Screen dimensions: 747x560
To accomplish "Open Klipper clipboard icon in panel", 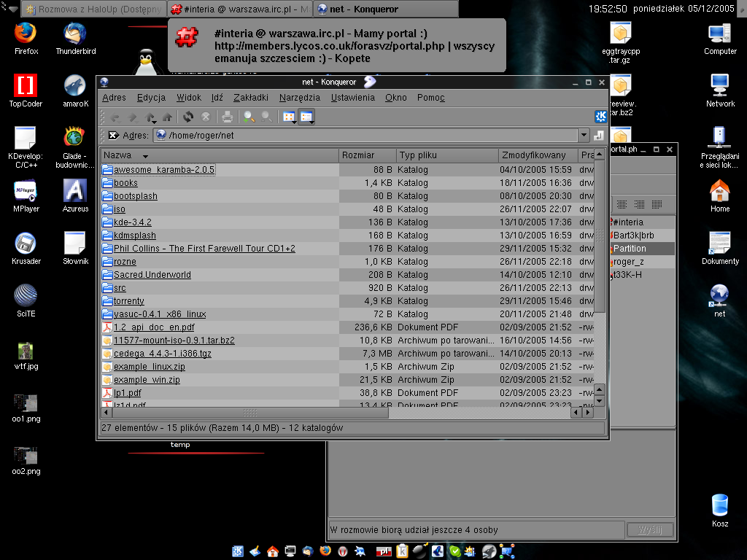I will coord(402,551).
